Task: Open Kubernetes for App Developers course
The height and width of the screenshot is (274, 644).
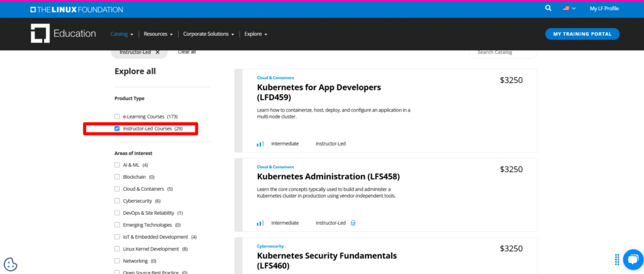Action: point(319,92)
